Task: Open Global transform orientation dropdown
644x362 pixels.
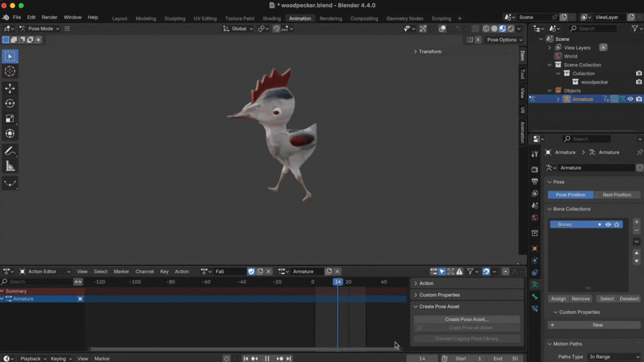Action: coord(238,28)
